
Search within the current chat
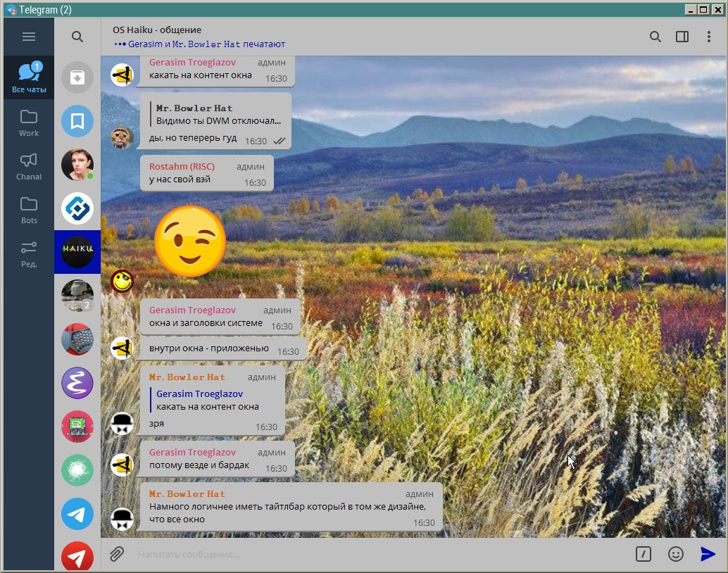(655, 37)
